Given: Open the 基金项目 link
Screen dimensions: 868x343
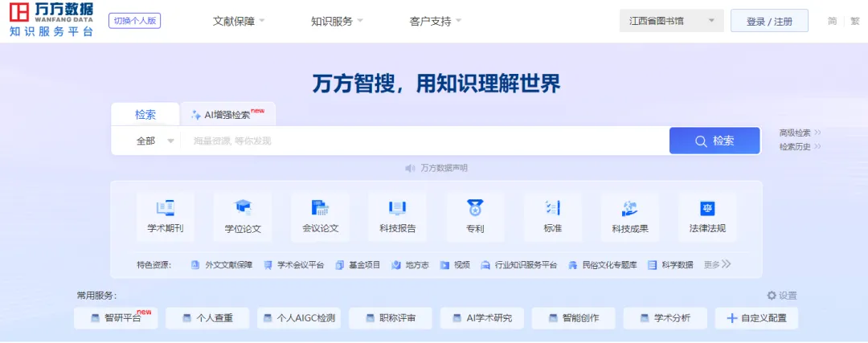Looking at the screenshot, I should pos(364,265).
